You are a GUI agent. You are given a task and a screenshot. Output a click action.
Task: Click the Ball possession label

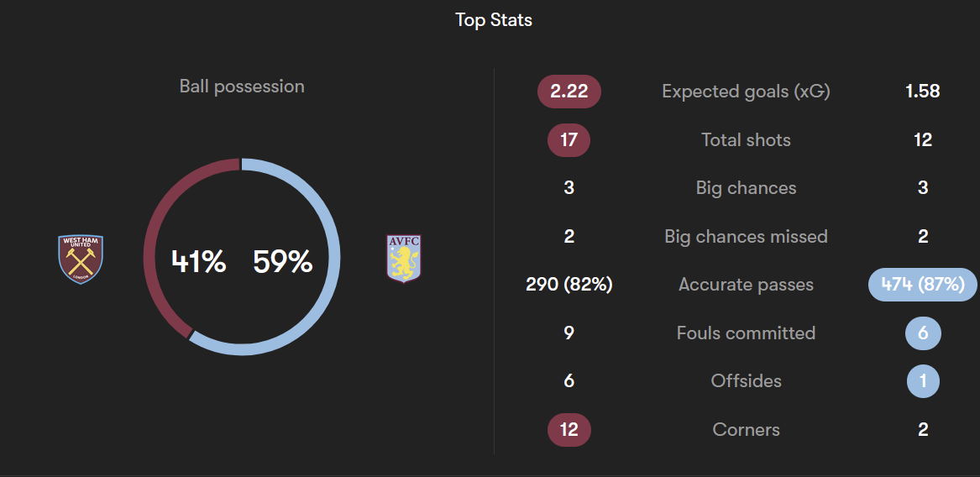(242, 86)
